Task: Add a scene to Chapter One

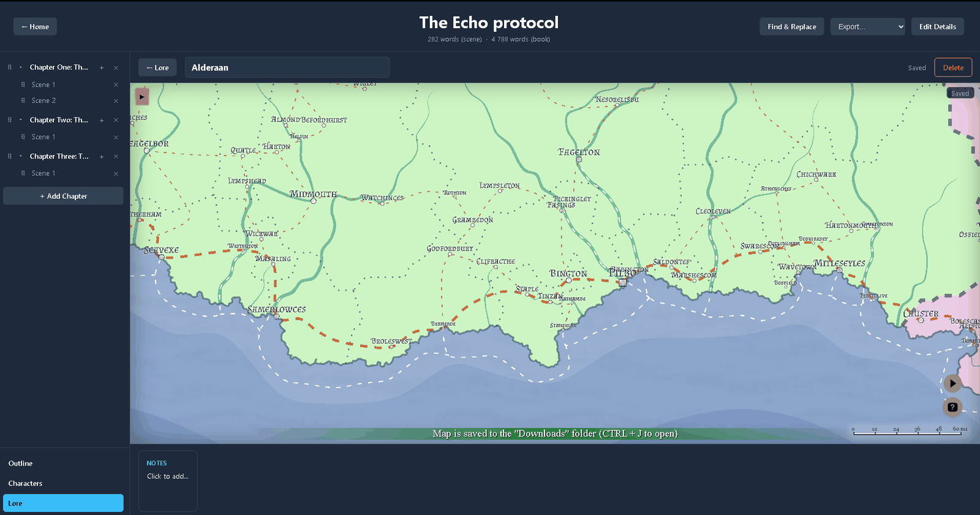Action: pos(102,68)
